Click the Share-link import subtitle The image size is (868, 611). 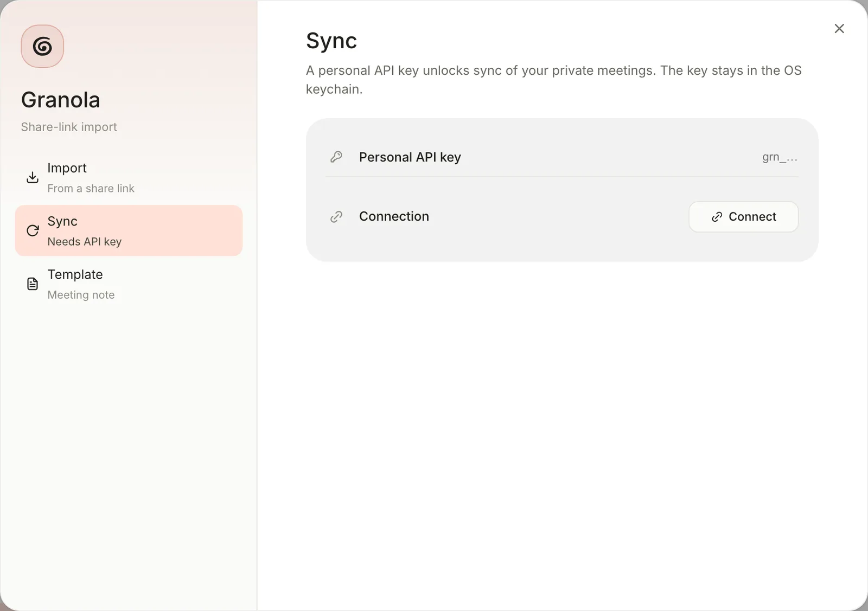[69, 127]
